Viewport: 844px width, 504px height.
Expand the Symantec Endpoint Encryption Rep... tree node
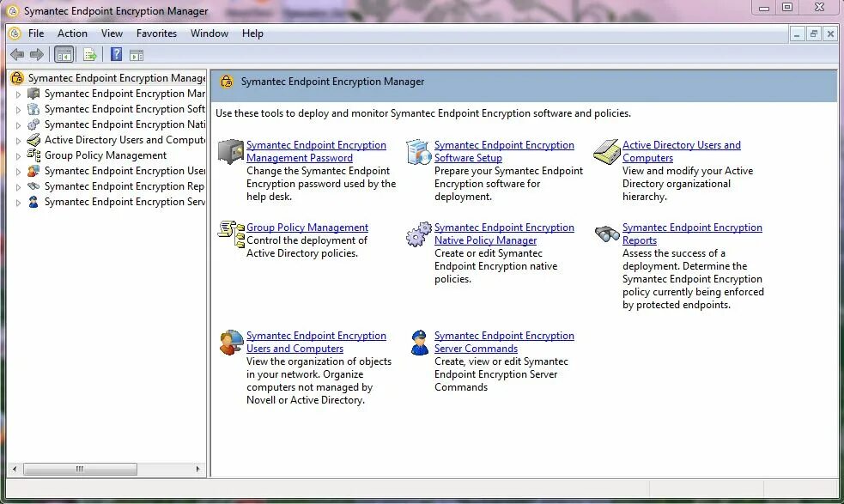(18, 187)
